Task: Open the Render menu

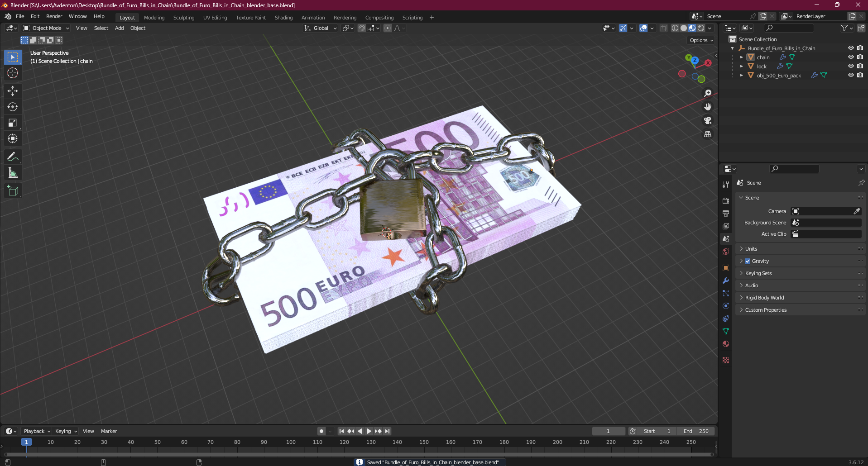Action: pos(54,16)
